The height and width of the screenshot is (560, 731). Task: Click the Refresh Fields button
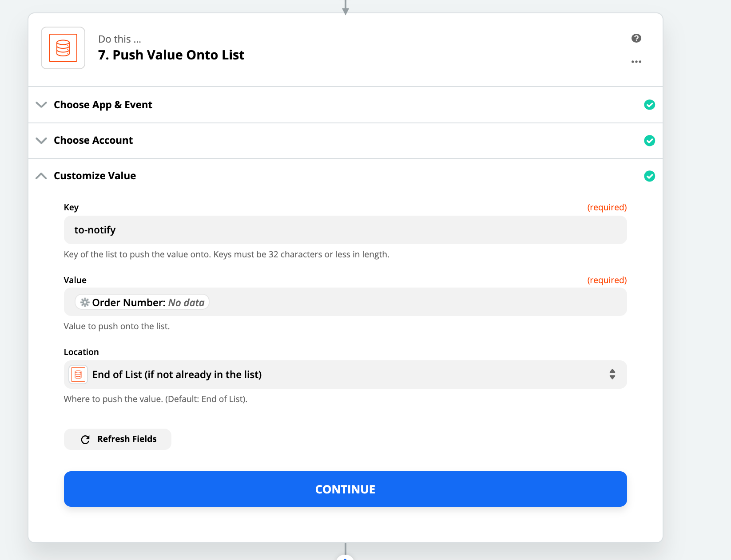[118, 439]
